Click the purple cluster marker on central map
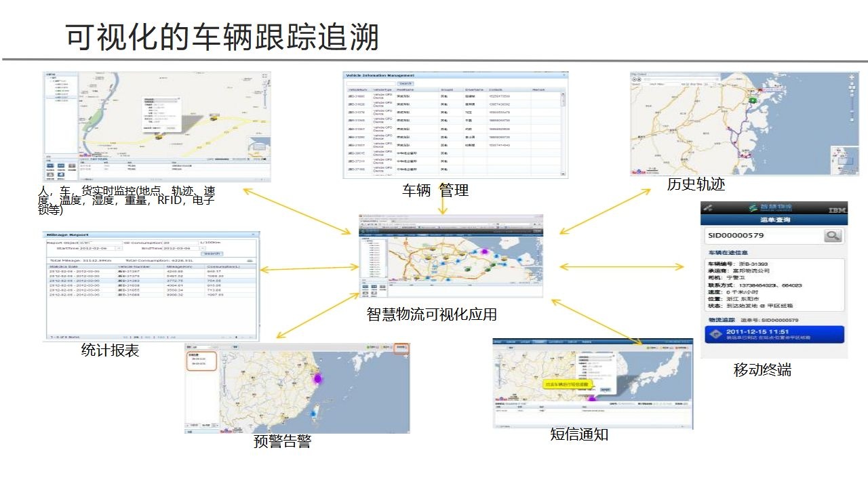The image size is (868, 488). [484, 251]
